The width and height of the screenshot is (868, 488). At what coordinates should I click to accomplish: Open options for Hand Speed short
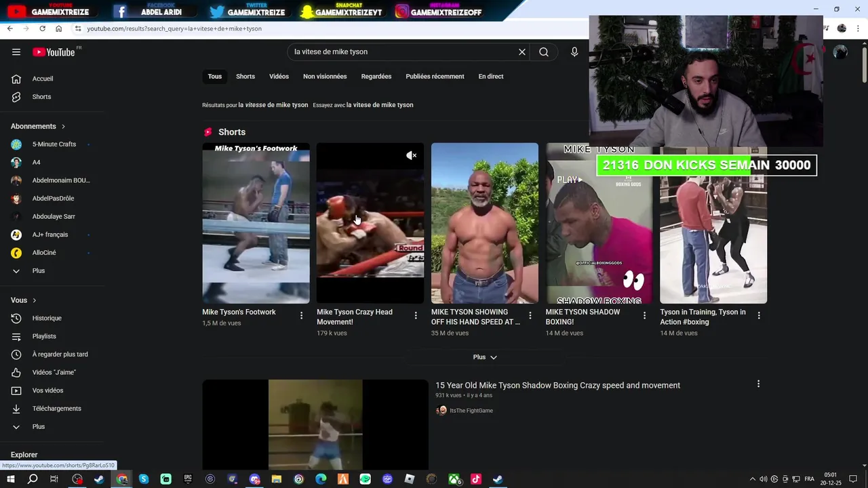[x=530, y=315]
